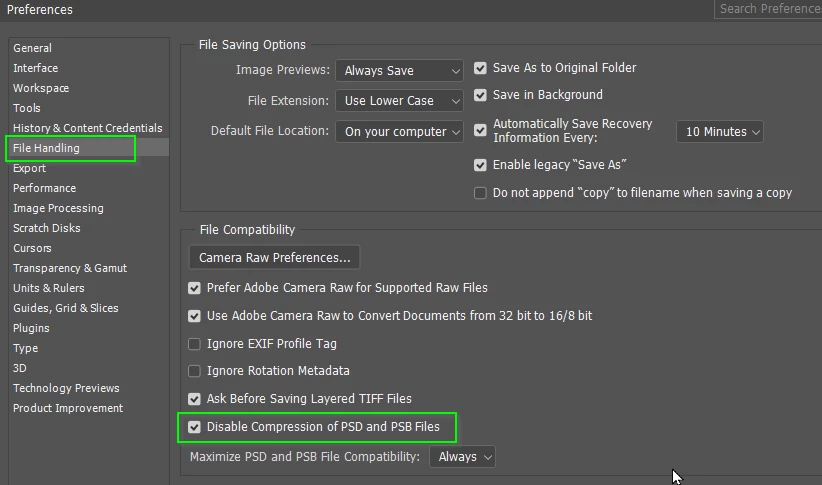Uncheck Use Adobe Camera Raw to Convert Documents
This screenshot has height=485, width=822.
click(194, 316)
